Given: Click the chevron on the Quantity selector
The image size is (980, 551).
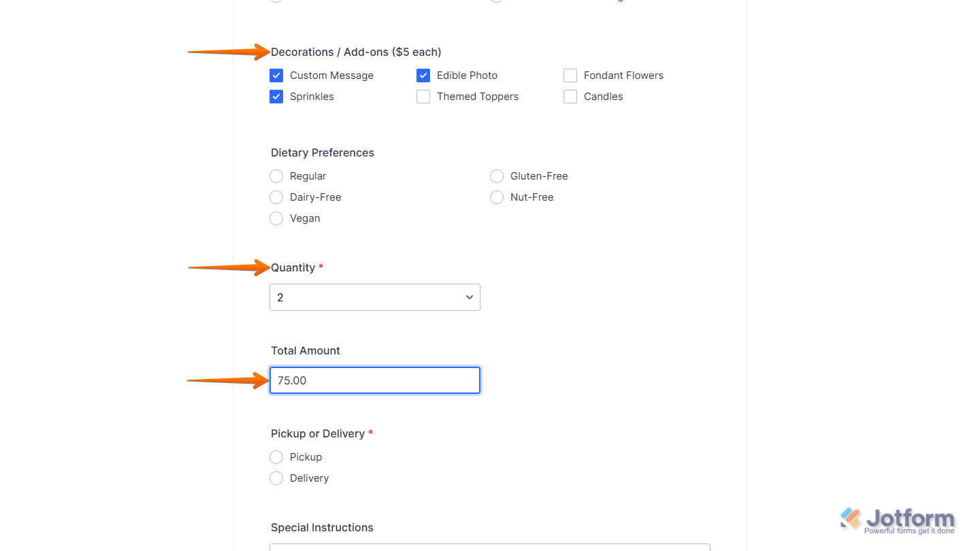Looking at the screenshot, I should (x=469, y=297).
